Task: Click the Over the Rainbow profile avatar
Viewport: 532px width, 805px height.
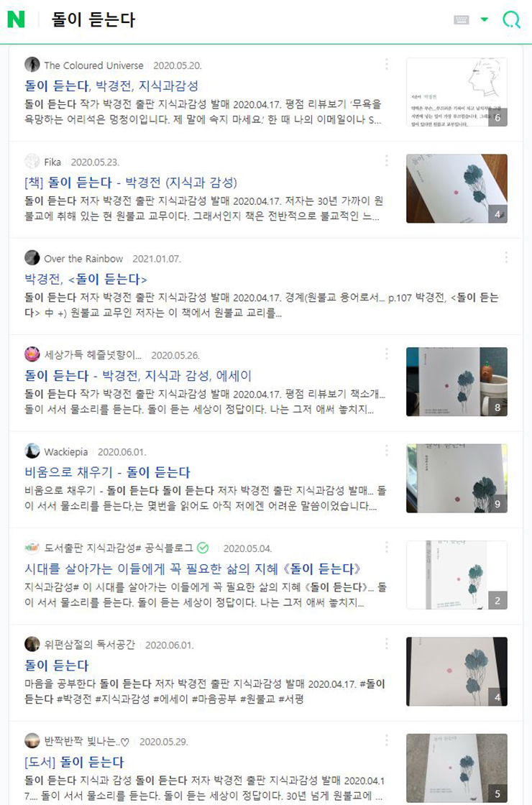Action: [32, 258]
